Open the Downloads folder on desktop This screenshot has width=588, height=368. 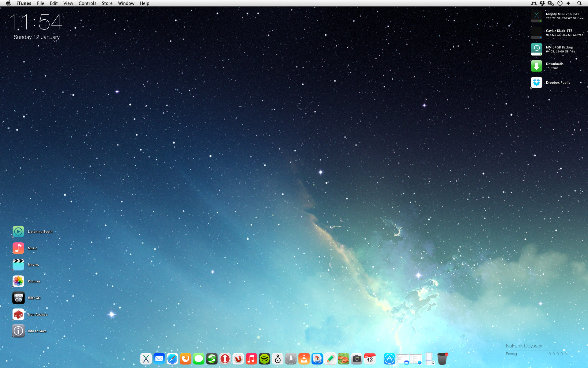[536, 66]
